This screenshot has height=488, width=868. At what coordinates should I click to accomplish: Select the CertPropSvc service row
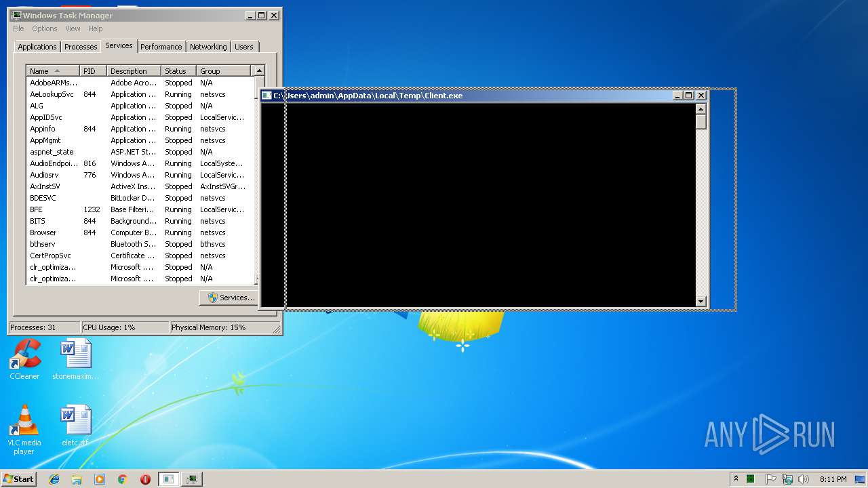[140, 256]
